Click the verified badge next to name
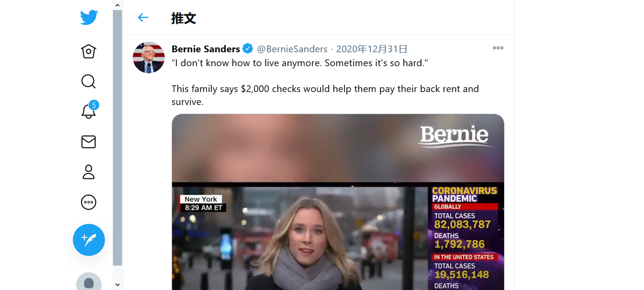This screenshot has width=644, height=290. pos(248,48)
